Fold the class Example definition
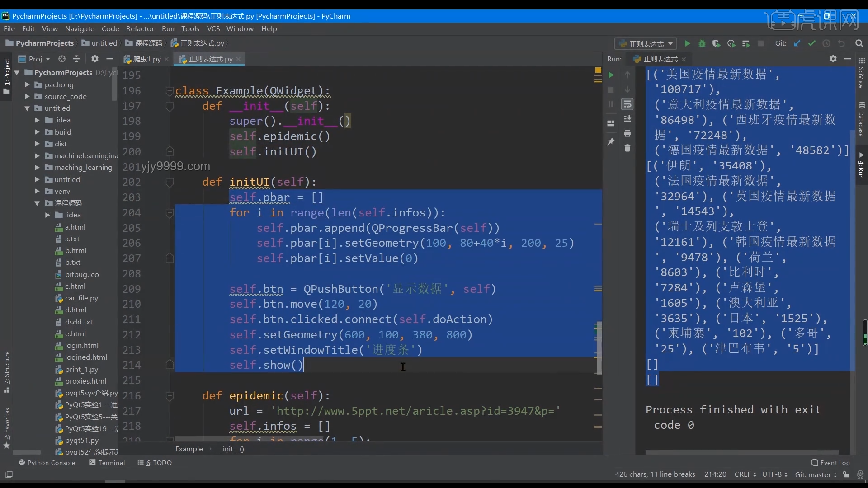This screenshot has height=488, width=868. (x=170, y=91)
